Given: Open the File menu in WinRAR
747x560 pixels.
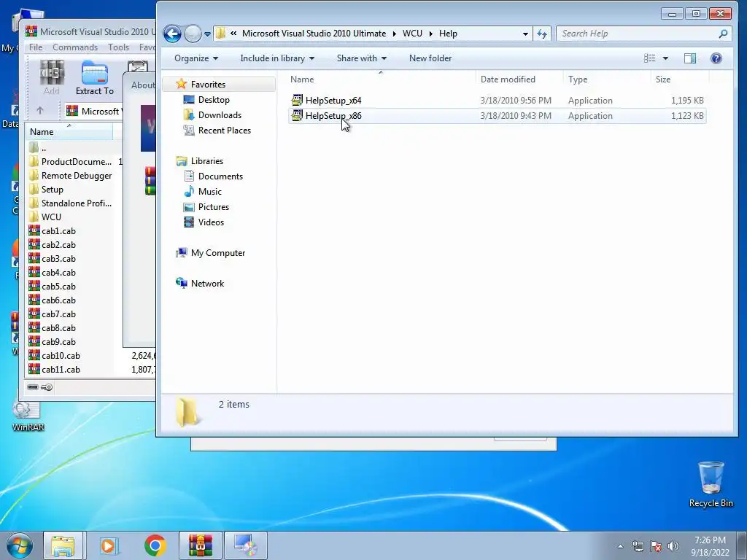Looking at the screenshot, I should pos(36,47).
